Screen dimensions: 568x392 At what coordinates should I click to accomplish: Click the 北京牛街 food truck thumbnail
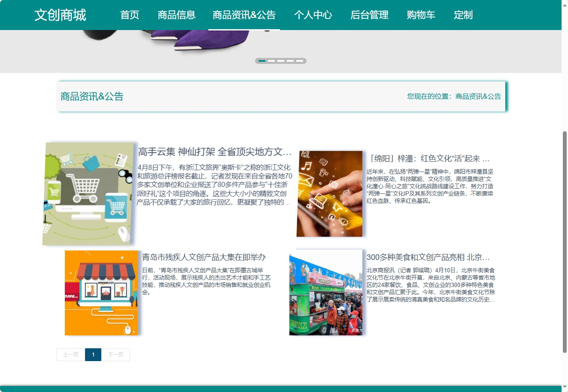pos(326,292)
